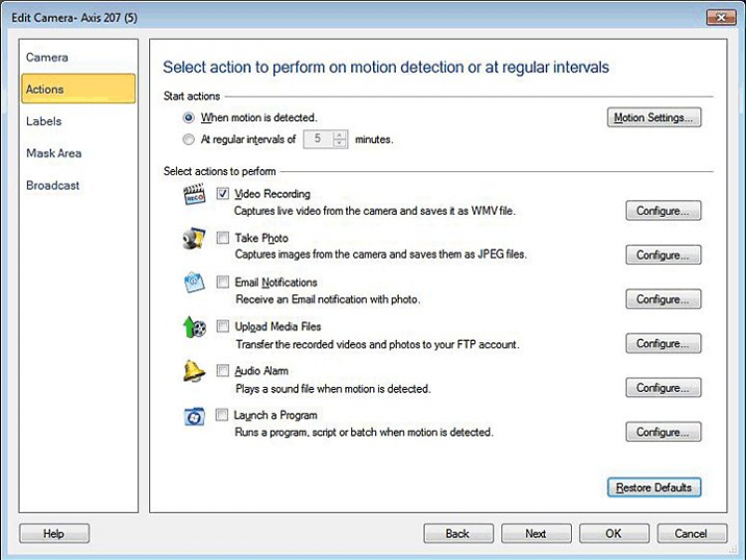Click the Upload Media Files arrow icon
This screenshot has height=560, width=746.
194,327
